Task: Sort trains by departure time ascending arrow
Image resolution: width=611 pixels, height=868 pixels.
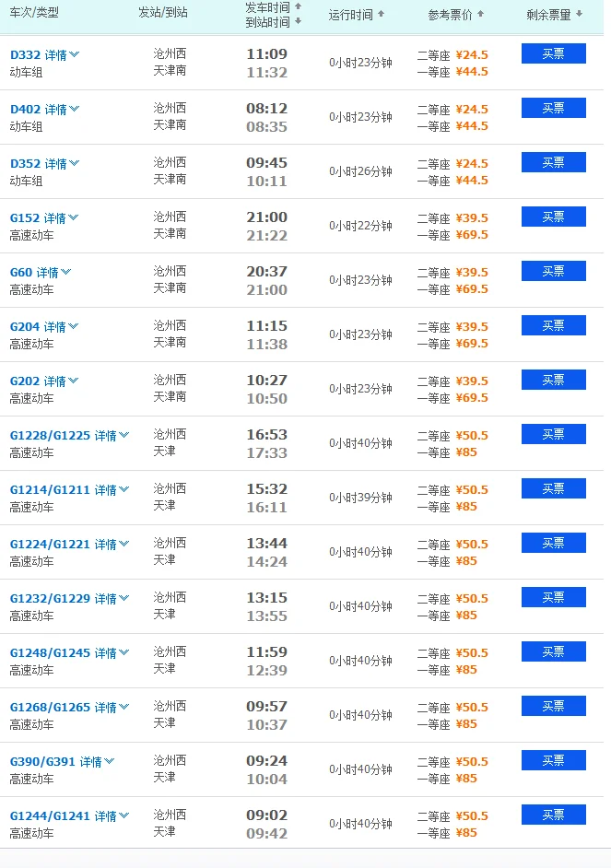Action: click(297, 7)
